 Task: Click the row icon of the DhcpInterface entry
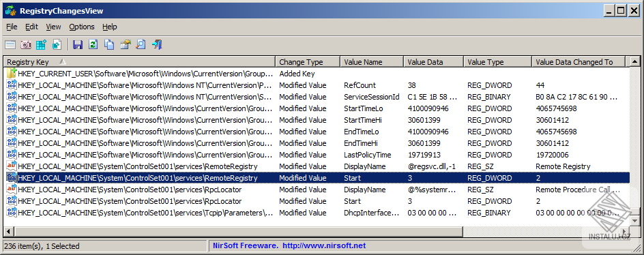click(x=12, y=213)
